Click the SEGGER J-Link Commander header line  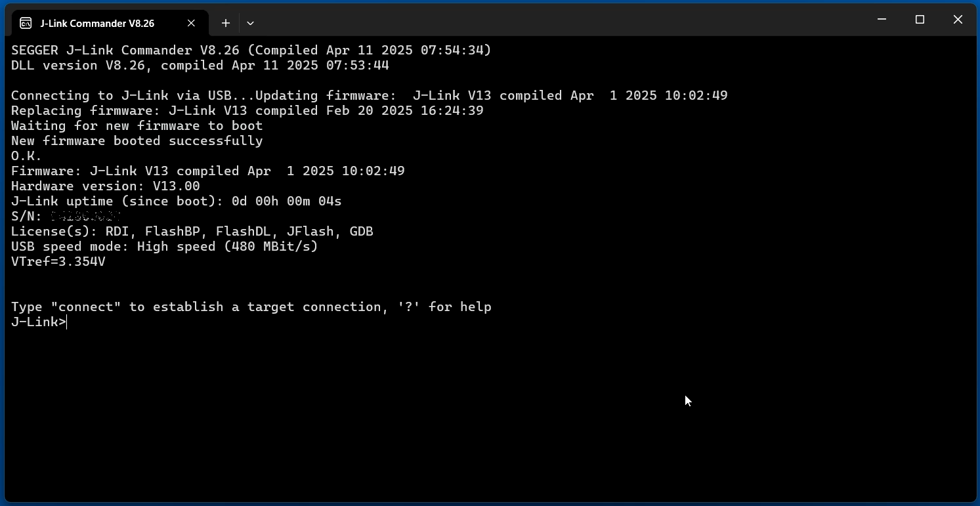click(251, 50)
